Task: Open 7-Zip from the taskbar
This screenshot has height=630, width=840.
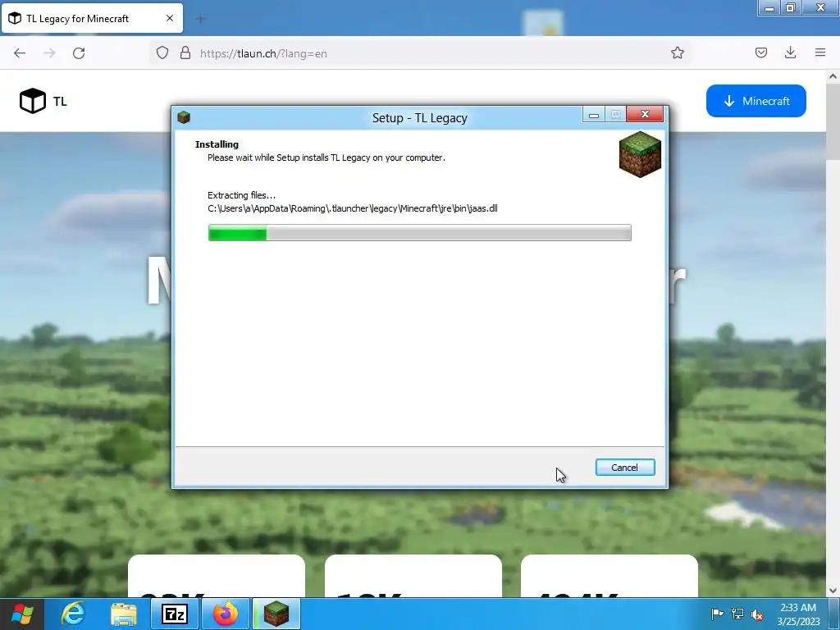Action: [x=175, y=614]
